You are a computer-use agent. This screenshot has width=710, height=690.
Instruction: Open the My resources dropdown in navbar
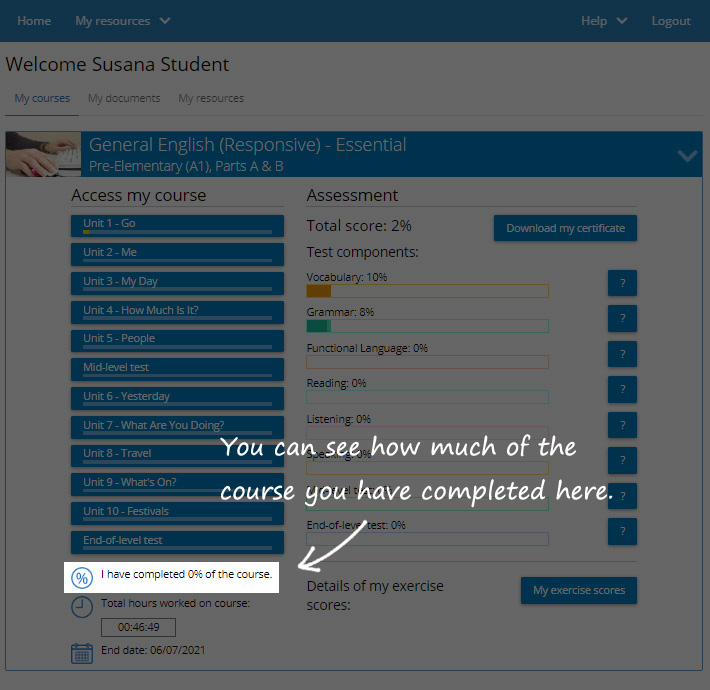[x=122, y=21]
